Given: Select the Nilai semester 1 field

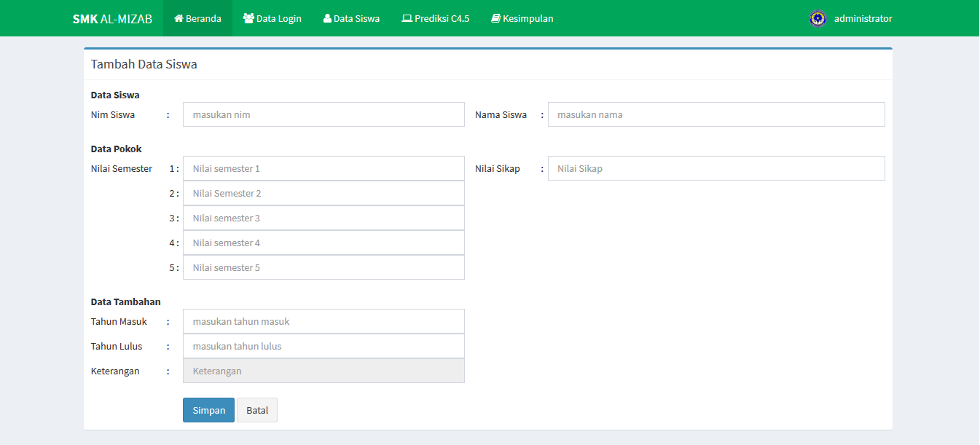Looking at the screenshot, I should coord(324,168).
